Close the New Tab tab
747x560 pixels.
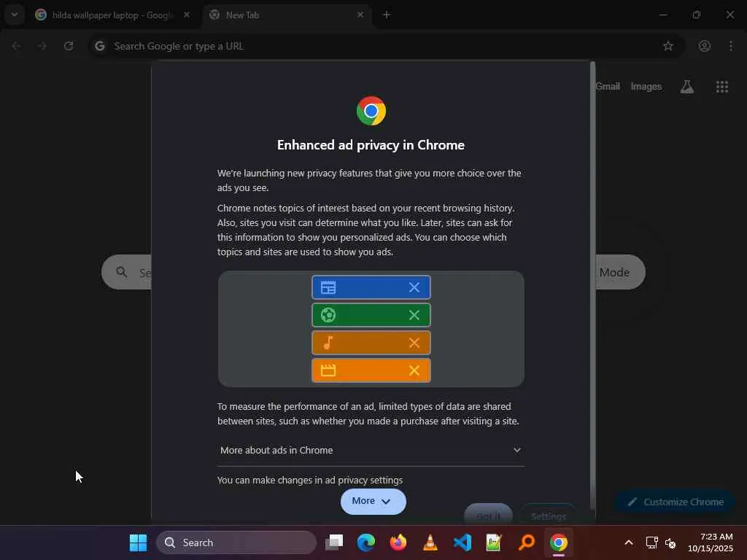(x=360, y=15)
